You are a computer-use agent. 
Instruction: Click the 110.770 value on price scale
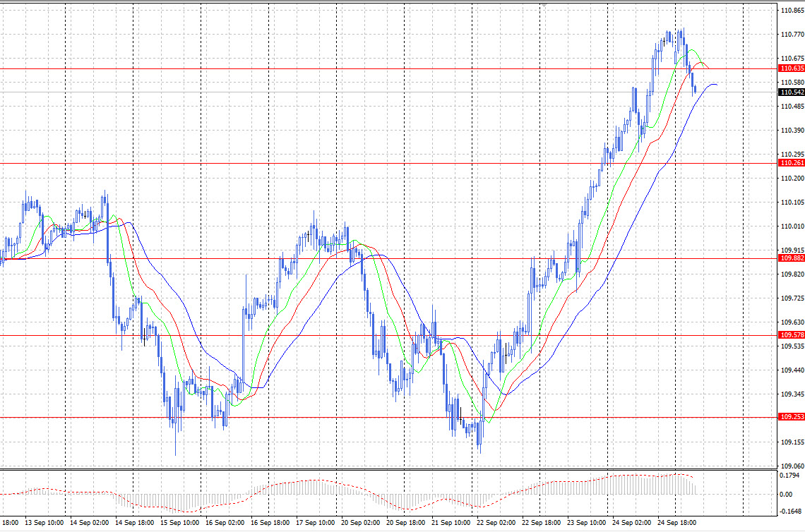point(792,35)
